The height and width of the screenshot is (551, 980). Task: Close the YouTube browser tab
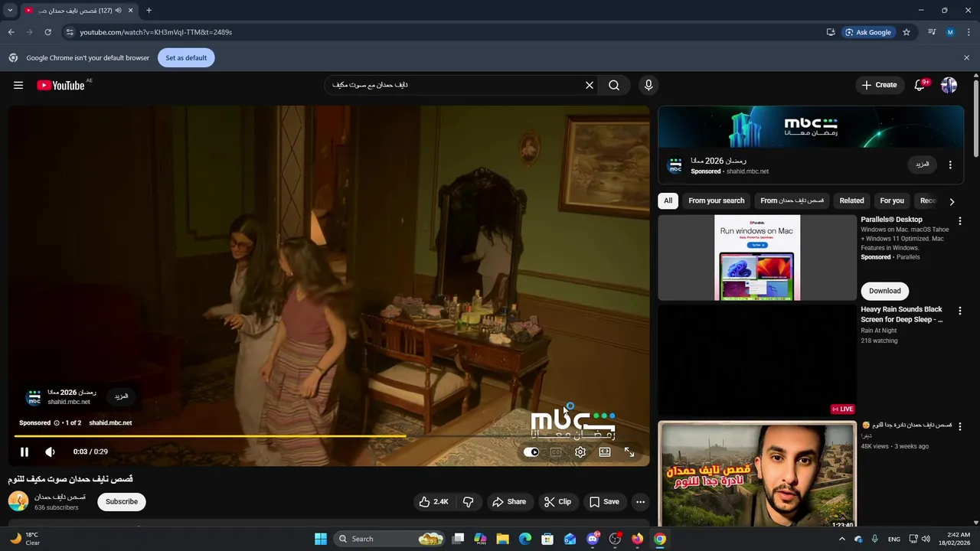coord(130,10)
